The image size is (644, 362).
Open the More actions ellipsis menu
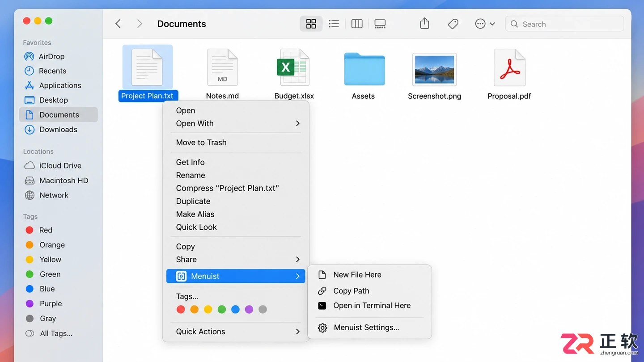[485, 24]
